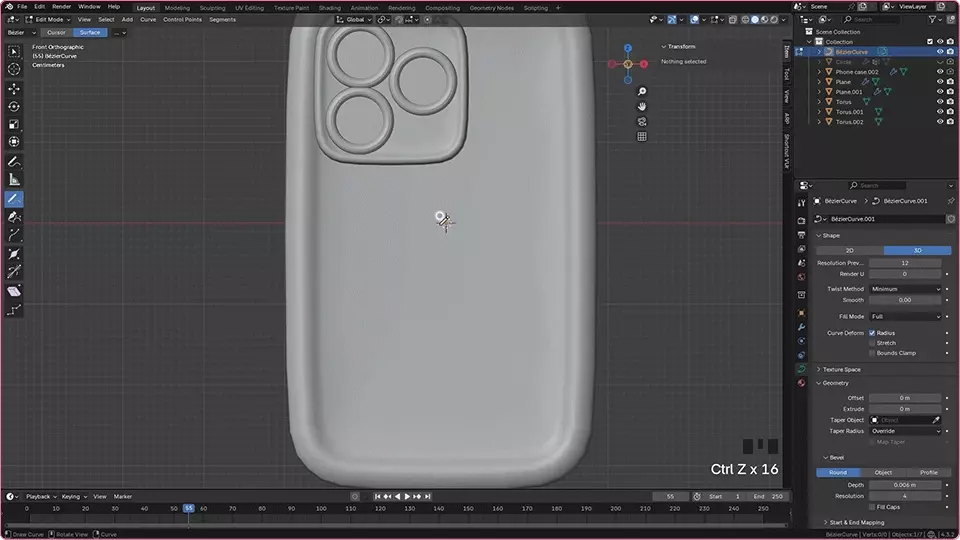Open the Twist Method dropdown
Screen dimensions: 960x540
(x=905, y=289)
